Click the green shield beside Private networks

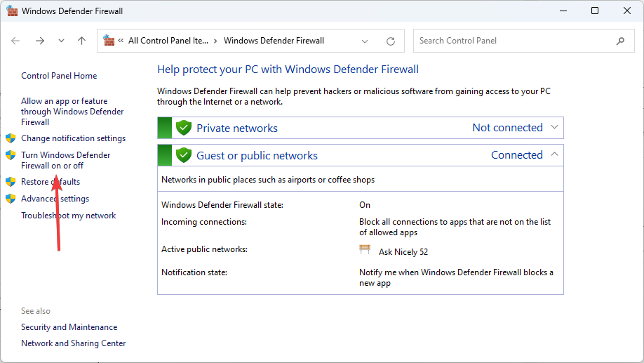(x=184, y=128)
